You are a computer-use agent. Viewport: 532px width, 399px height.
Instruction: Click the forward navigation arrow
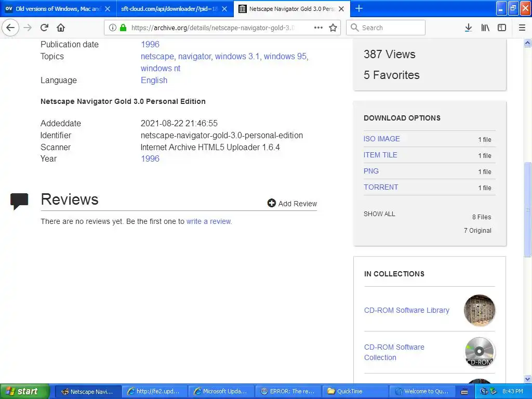coord(28,28)
